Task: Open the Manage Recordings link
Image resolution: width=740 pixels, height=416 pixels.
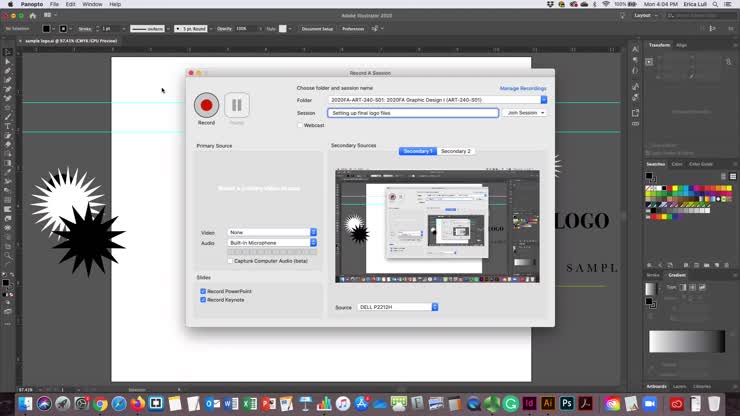Action: [x=523, y=88]
